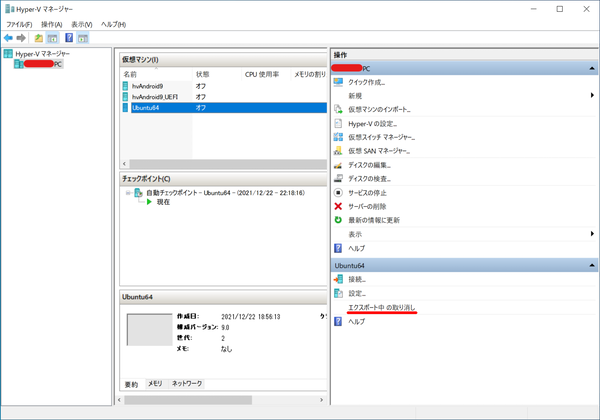Viewport: 600px width, 420px height.
Task: Click the 仮想マシンのインポート action link
Action: (379, 110)
